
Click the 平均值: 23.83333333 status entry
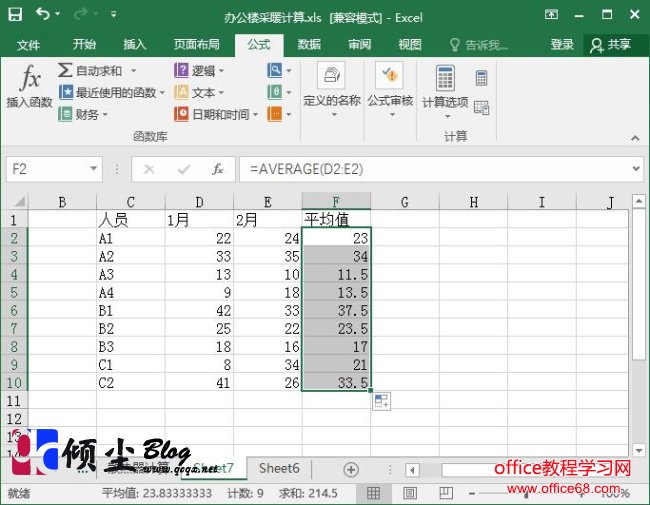point(157,493)
